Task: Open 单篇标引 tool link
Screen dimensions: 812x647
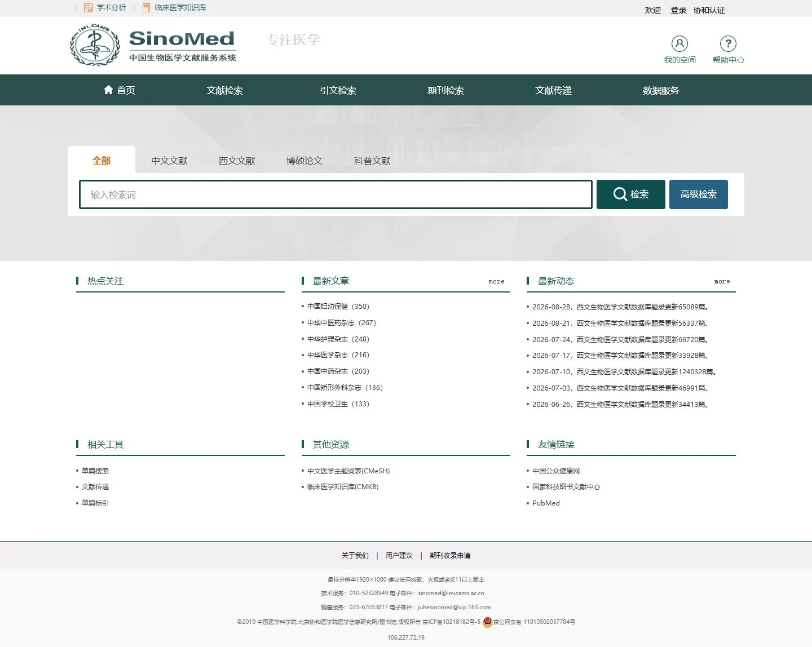Action: pyautogui.click(x=95, y=503)
